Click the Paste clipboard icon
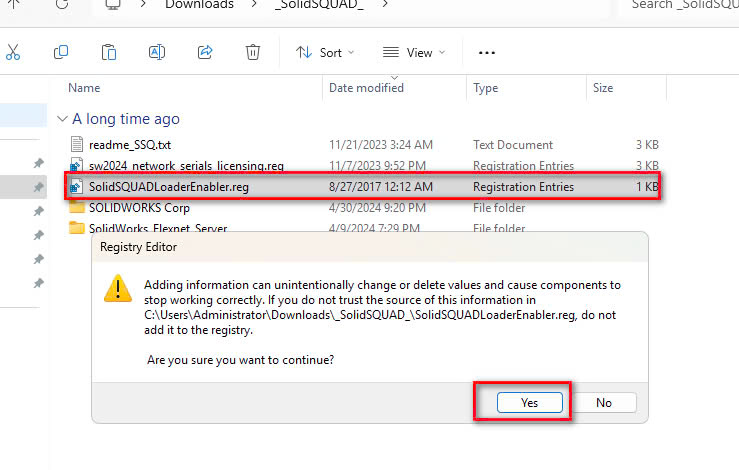739x470 pixels. pyautogui.click(x=109, y=52)
